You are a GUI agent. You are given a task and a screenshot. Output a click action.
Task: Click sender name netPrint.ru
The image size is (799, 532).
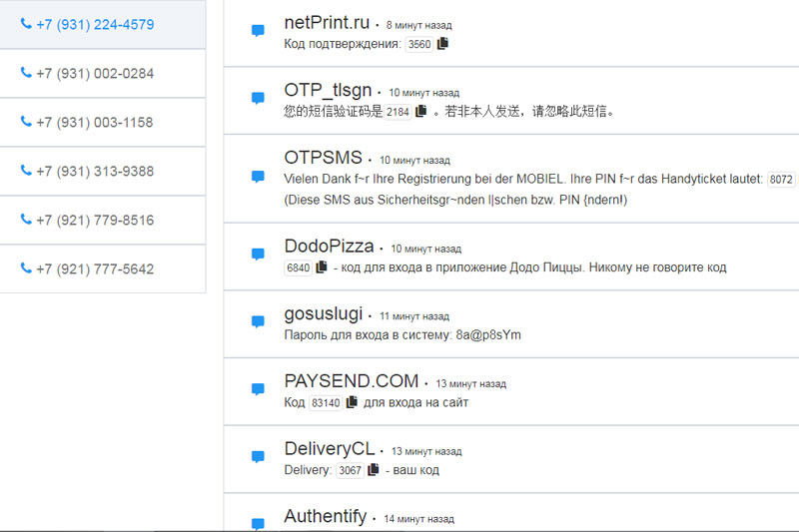(x=327, y=22)
